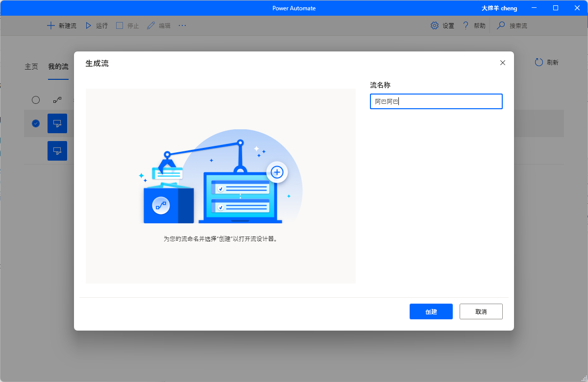
Task: Click the 刷新 refresh button
Action: 546,62
